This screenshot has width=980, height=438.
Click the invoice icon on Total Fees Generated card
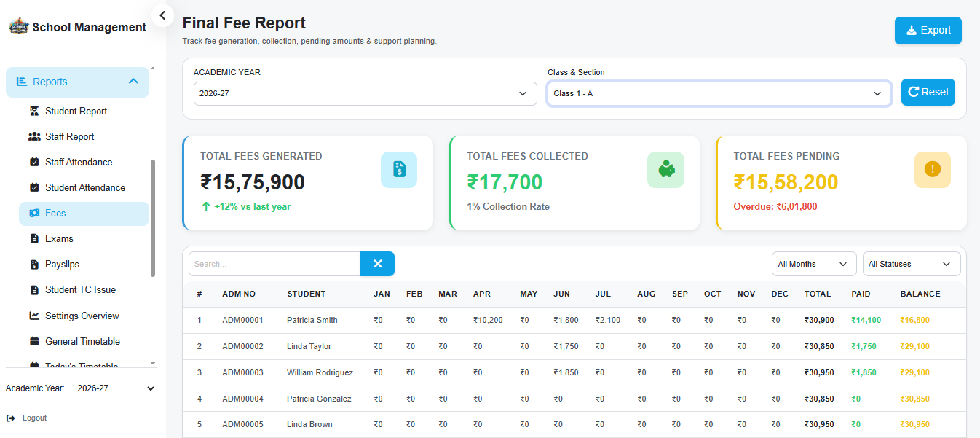(x=399, y=170)
